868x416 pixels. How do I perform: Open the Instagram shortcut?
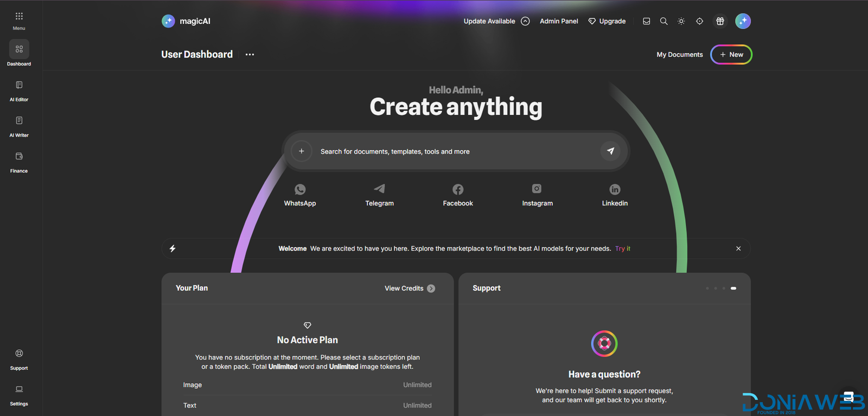point(537,189)
